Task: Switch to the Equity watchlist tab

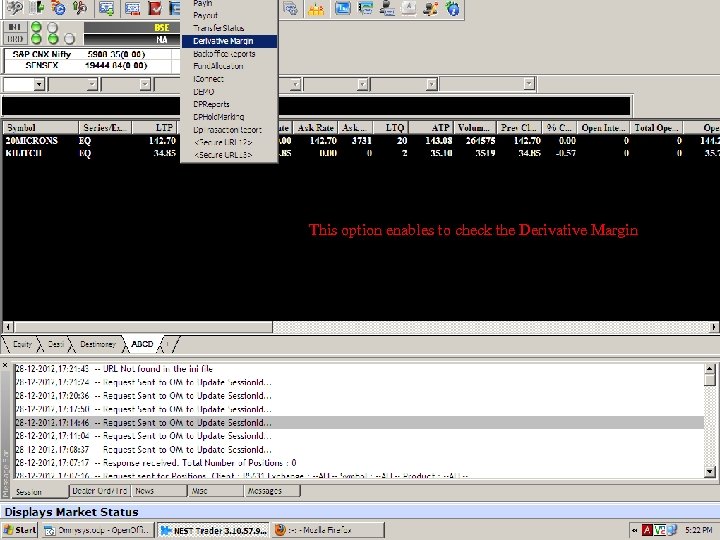Action: 22,344
